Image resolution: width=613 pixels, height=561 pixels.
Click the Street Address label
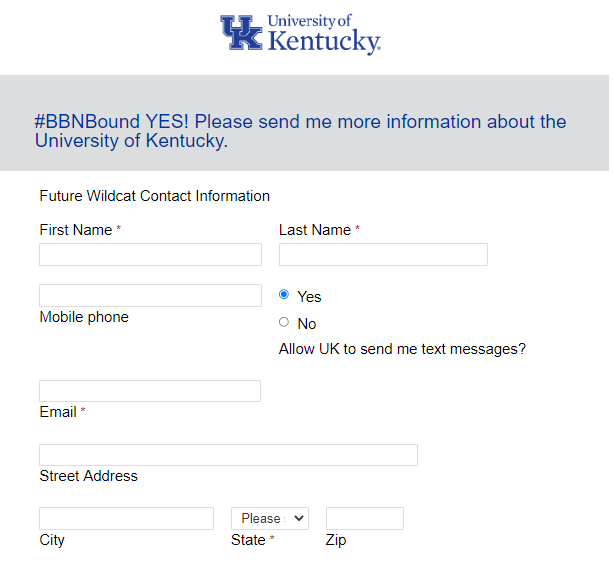tap(89, 476)
